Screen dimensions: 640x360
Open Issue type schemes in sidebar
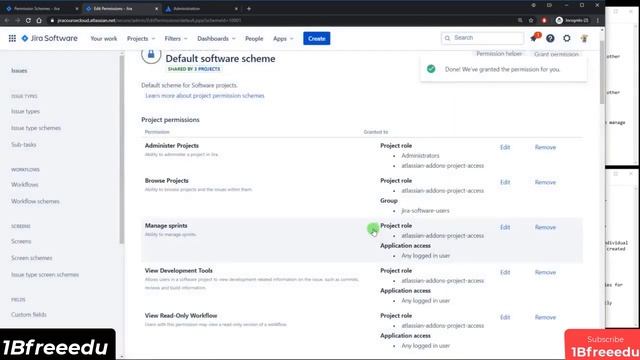click(36, 128)
